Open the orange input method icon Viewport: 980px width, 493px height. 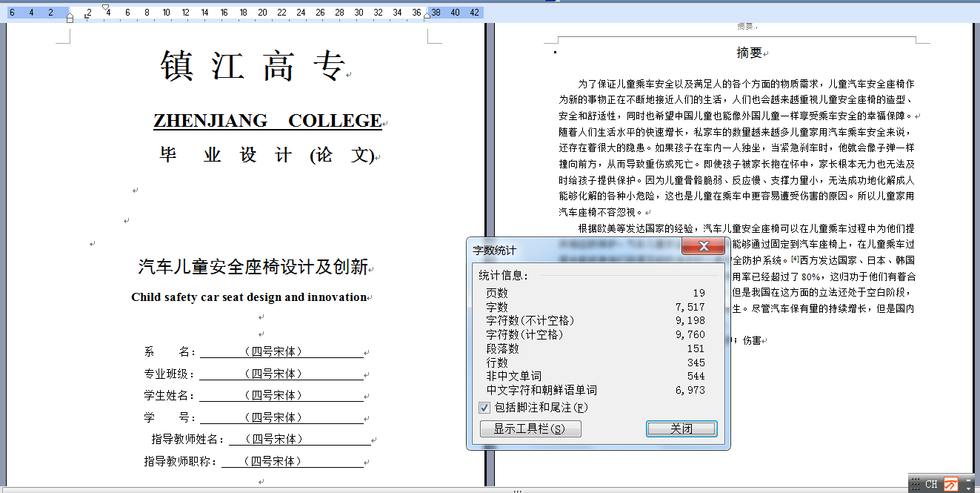pyautogui.click(x=950, y=484)
